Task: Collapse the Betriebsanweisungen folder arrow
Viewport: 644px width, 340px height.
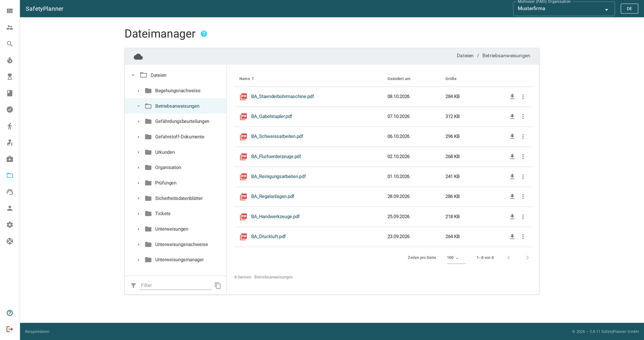Action: tap(138, 106)
